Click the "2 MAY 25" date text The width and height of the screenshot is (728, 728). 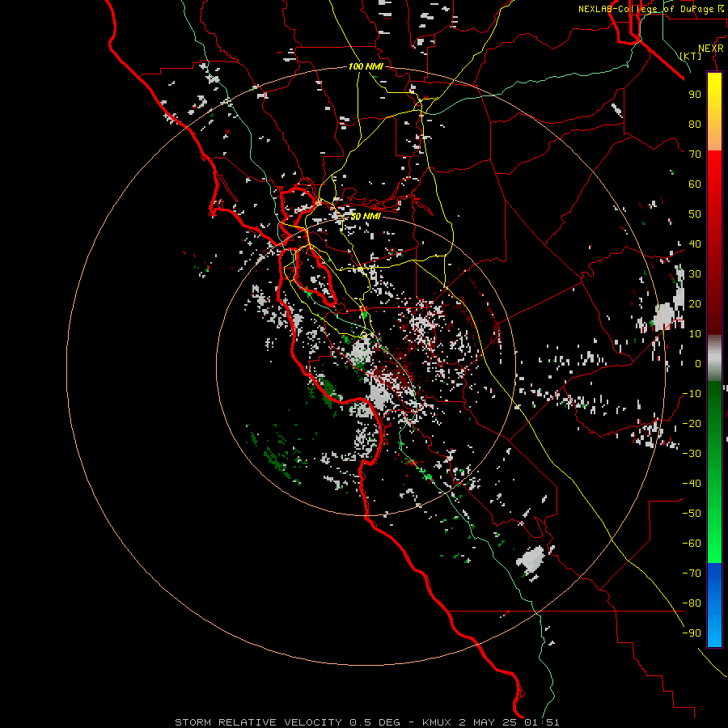(x=488, y=722)
